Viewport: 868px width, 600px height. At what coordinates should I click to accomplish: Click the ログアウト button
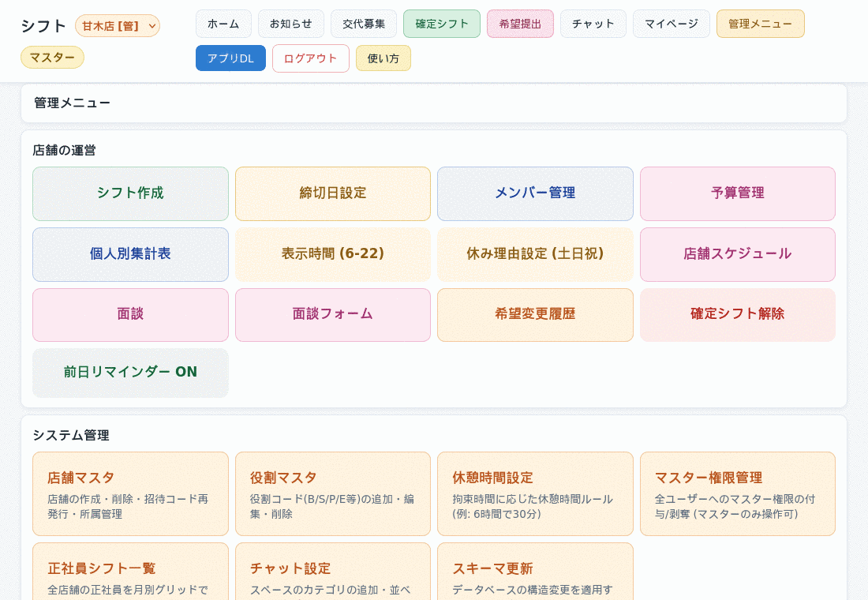click(x=311, y=58)
